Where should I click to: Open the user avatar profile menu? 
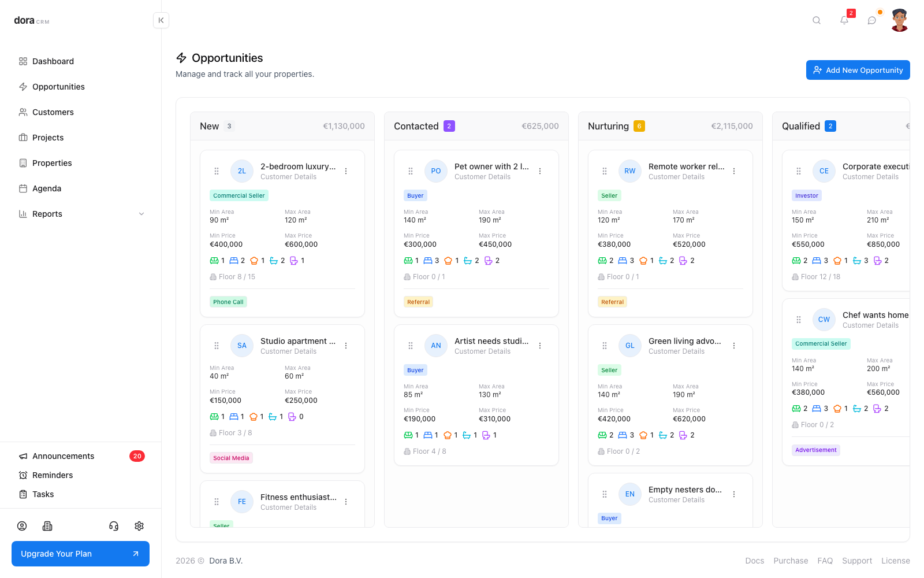(x=900, y=20)
